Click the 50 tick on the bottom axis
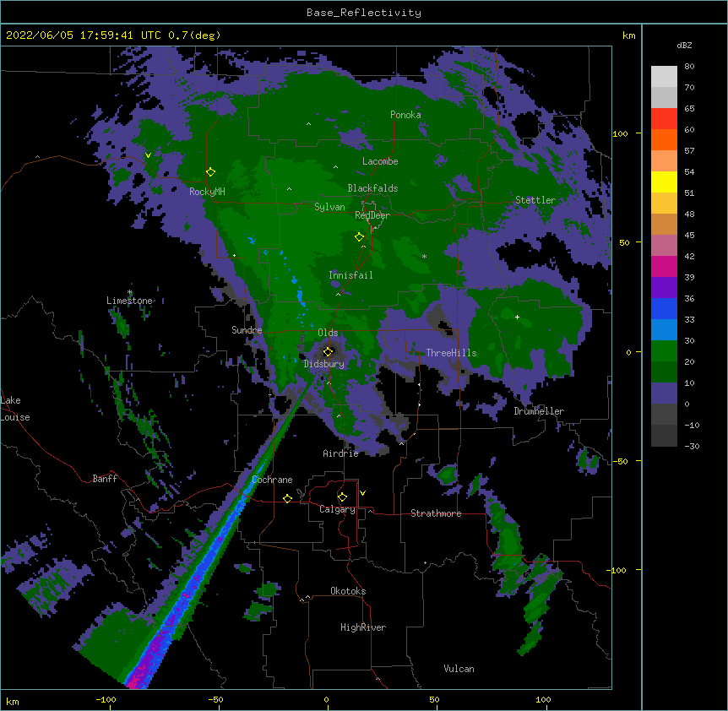Screen dimensions: 728x711 [434, 699]
